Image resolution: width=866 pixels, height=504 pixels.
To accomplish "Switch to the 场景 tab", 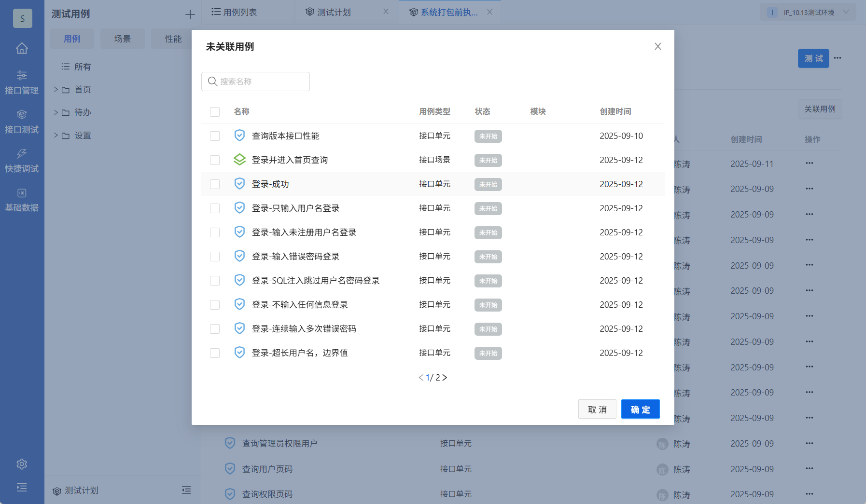I will coord(122,39).
